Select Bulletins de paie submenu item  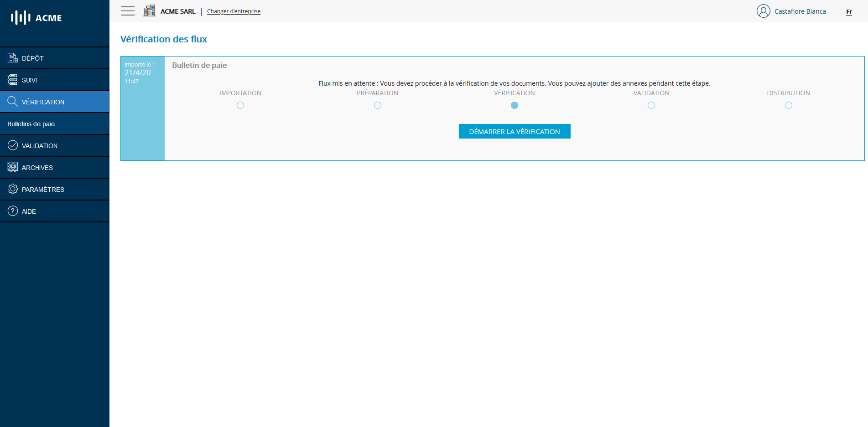tap(31, 124)
